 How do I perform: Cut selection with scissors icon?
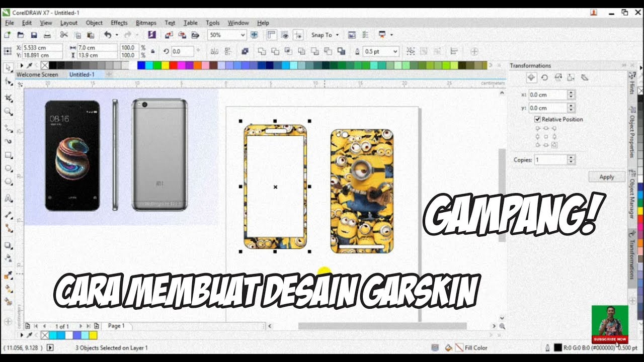tap(64, 35)
